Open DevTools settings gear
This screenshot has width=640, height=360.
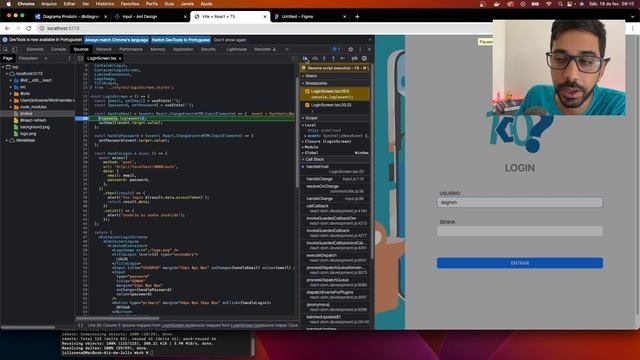click(x=351, y=49)
